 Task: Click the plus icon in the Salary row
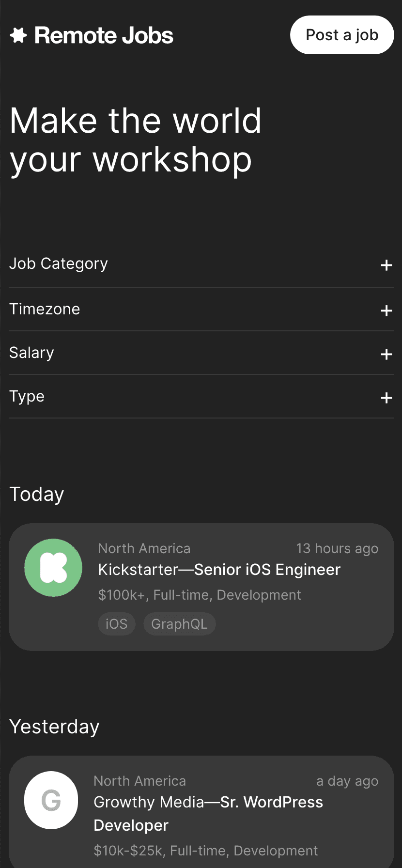[x=386, y=355]
